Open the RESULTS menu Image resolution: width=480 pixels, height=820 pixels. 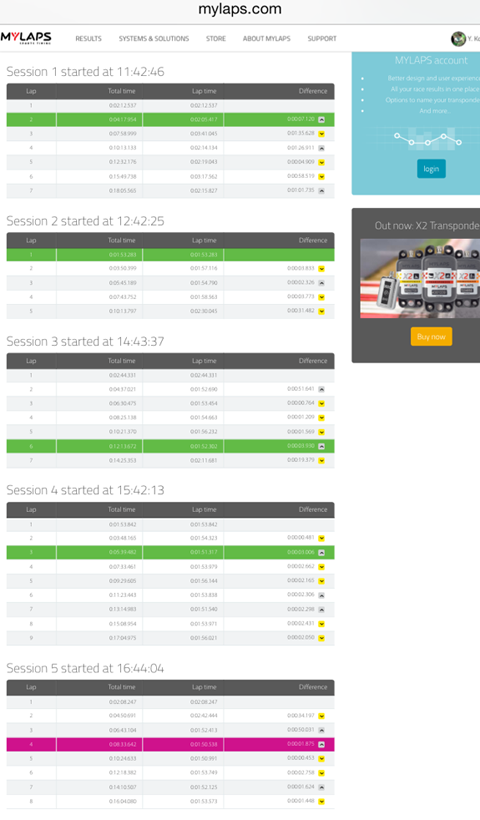coord(88,39)
